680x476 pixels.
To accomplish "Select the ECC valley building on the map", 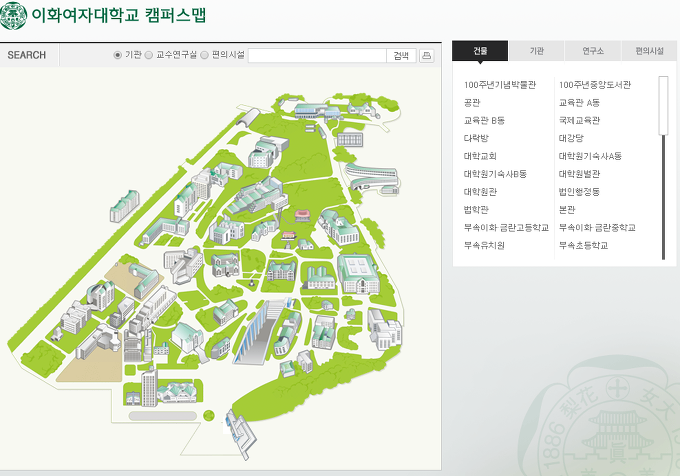I will click(x=260, y=332).
